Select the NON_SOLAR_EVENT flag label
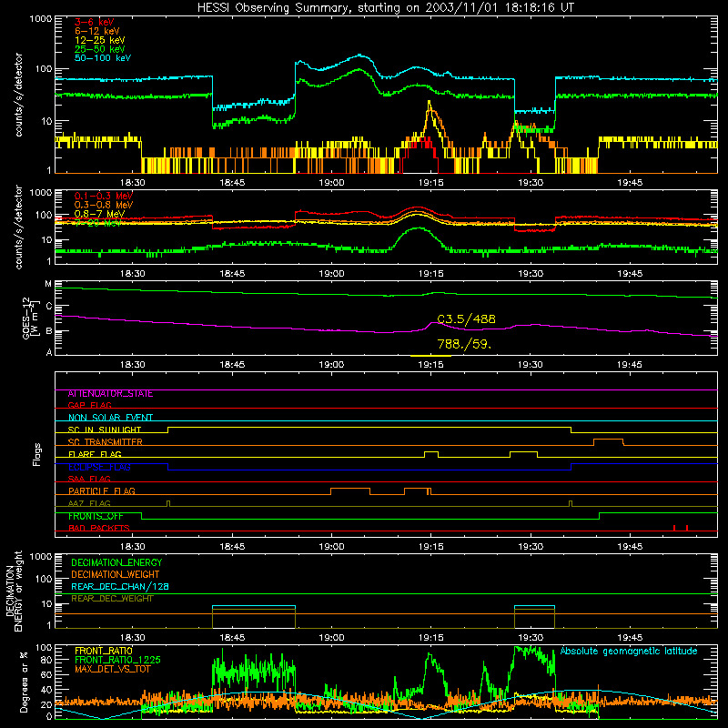 coord(110,418)
